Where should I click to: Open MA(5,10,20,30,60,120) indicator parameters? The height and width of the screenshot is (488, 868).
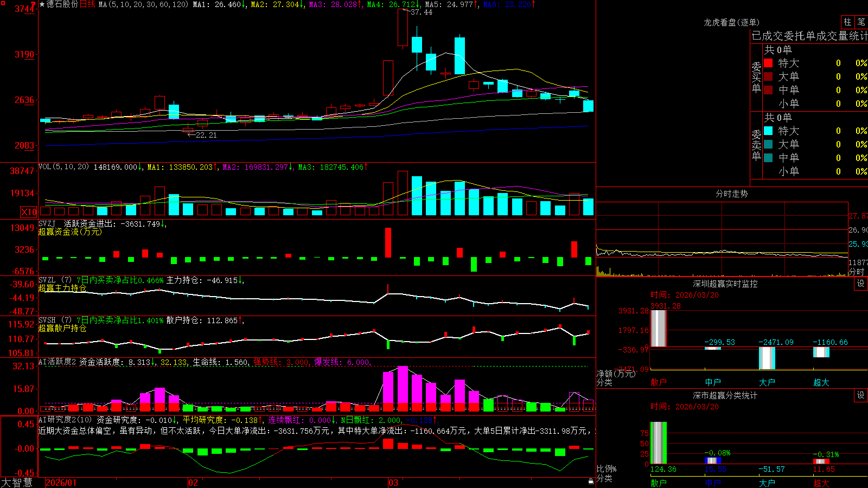tap(143, 4)
